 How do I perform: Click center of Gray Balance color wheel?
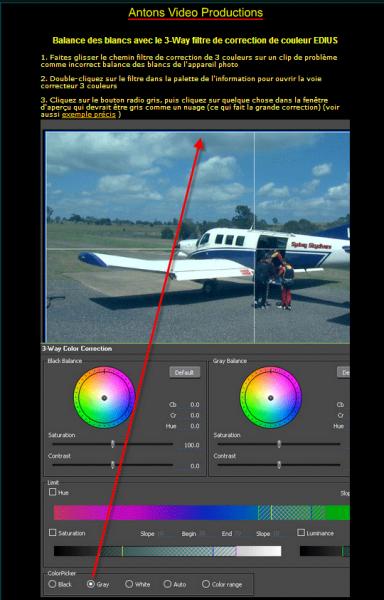coord(270,398)
